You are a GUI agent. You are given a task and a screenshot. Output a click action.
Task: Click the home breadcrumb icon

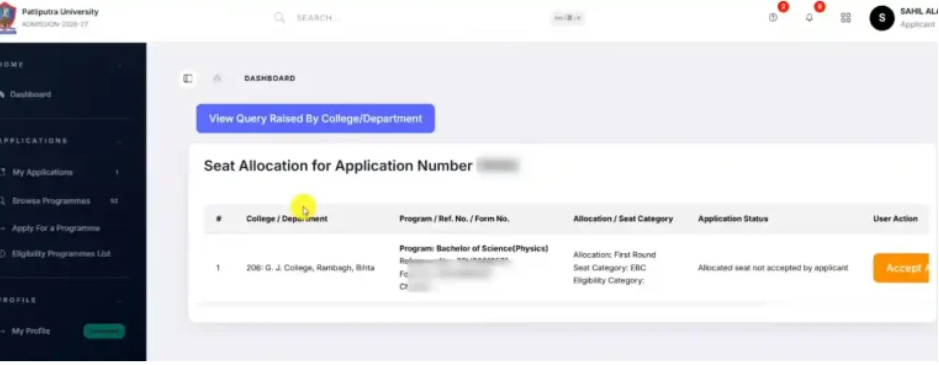[217, 79]
